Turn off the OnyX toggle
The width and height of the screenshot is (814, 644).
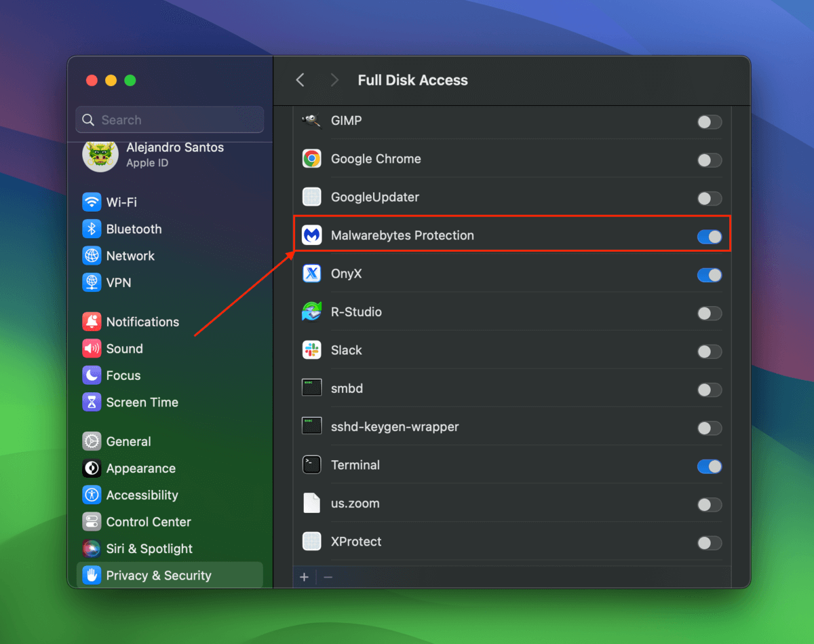tap(710, 275)
